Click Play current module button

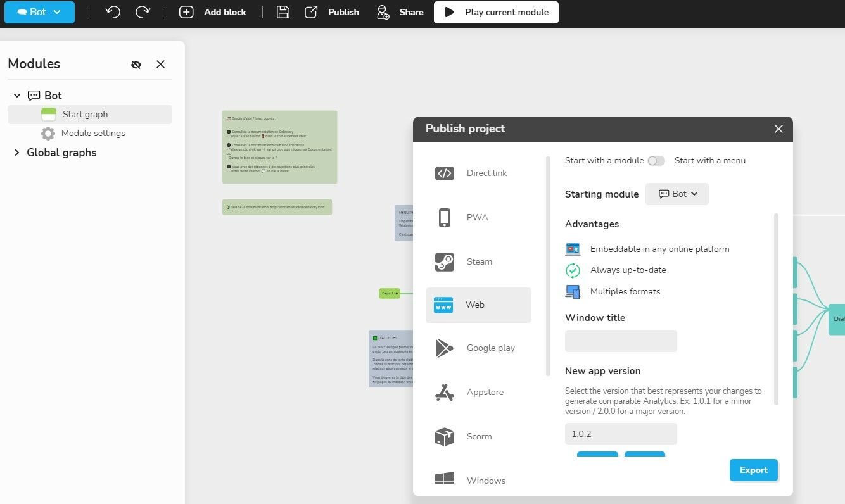[x=496, y=12]
